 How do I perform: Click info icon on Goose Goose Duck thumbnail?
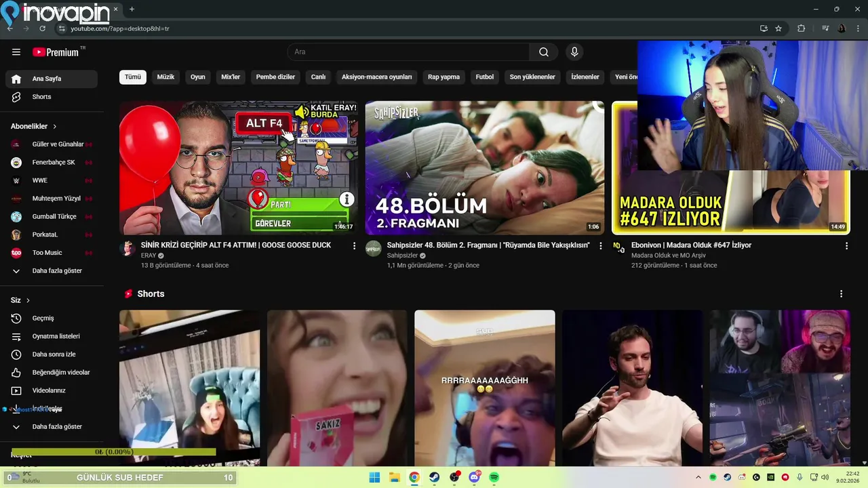347,199
